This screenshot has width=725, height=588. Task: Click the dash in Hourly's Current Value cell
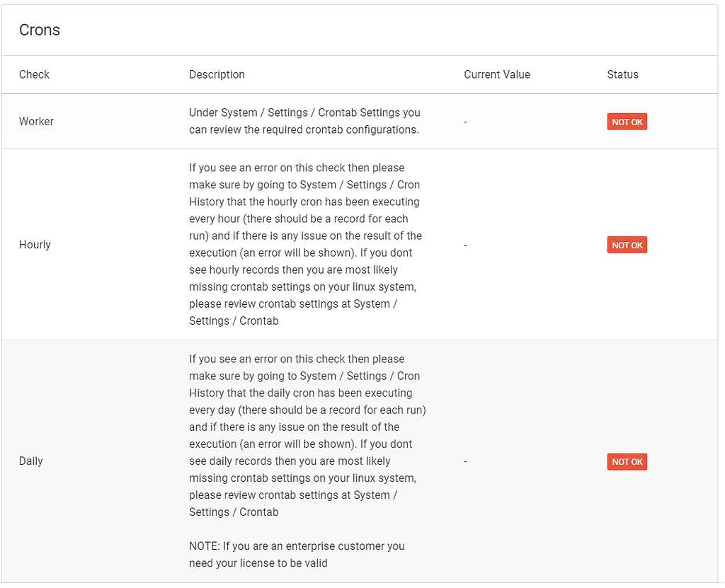click(465, 244)
